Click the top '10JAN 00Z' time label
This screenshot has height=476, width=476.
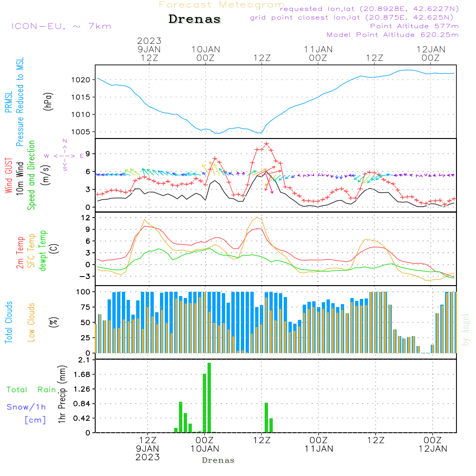[x=206, y=53]
